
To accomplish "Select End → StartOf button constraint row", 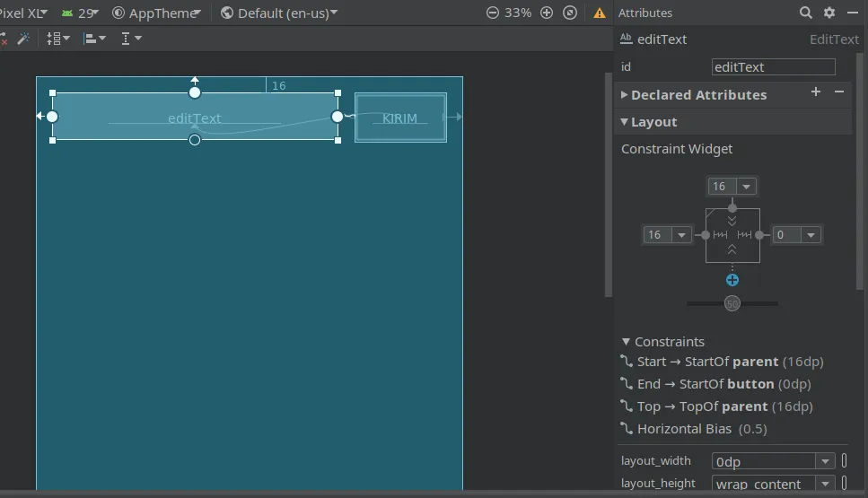I will pos(715,384).
